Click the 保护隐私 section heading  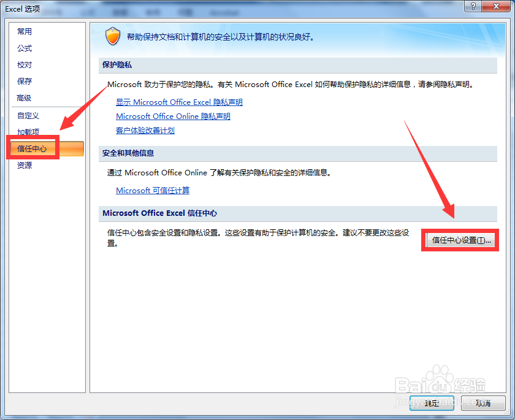click(x=117, y=65)
